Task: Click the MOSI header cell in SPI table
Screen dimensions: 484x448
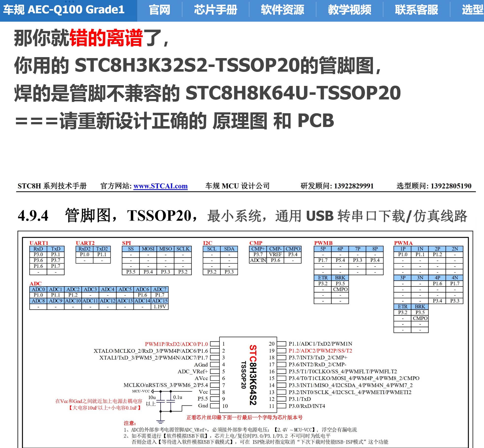Action: (x=148, y=249)
